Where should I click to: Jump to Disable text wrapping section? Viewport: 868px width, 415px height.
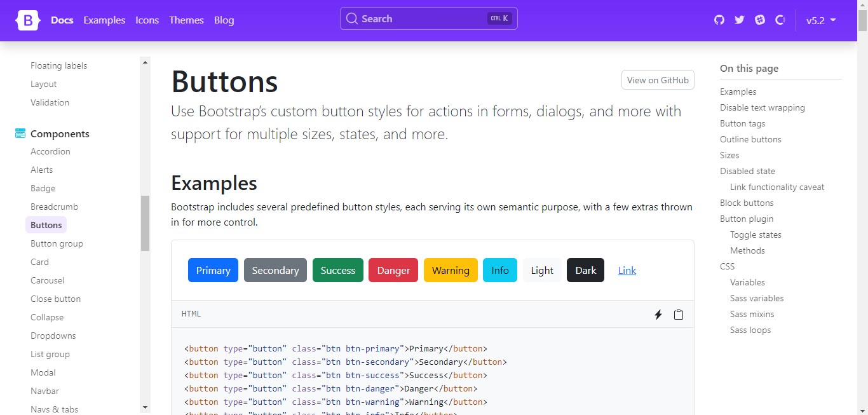pos(763,107)
